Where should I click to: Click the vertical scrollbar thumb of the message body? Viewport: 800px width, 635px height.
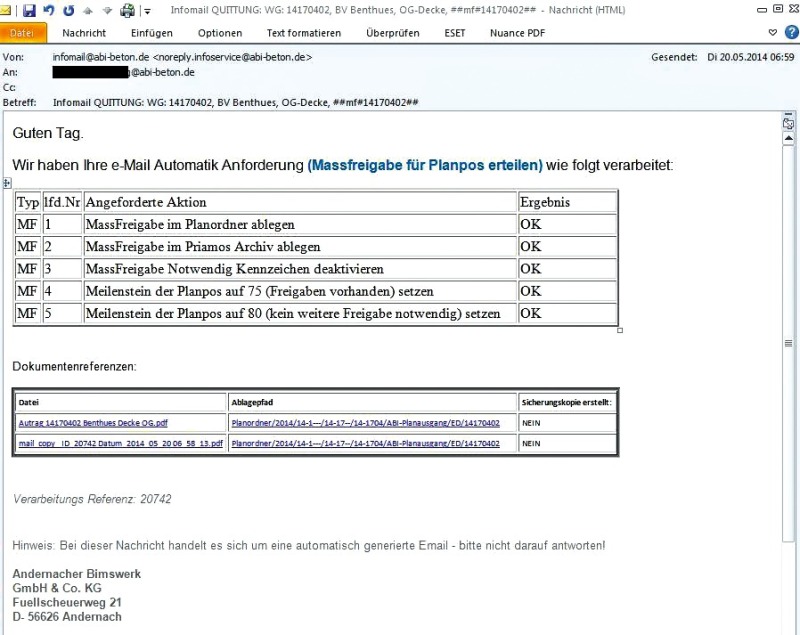pos(788,343)
